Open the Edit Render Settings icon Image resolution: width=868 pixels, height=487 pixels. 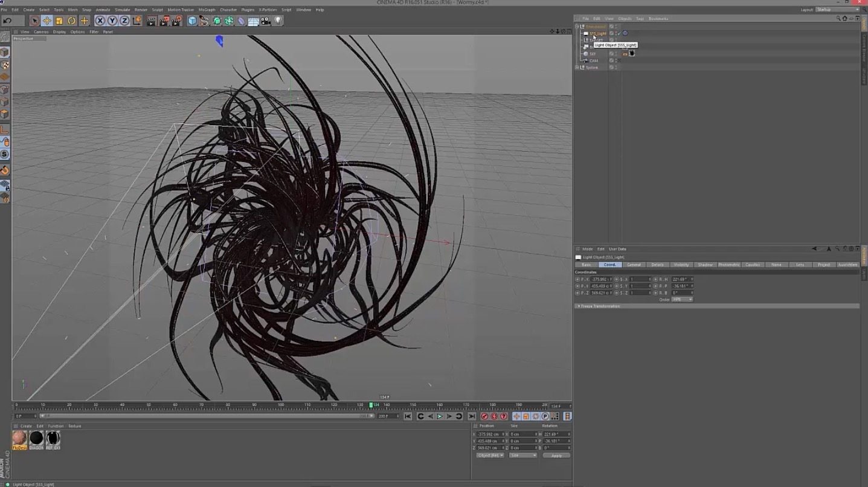[176, 21]
